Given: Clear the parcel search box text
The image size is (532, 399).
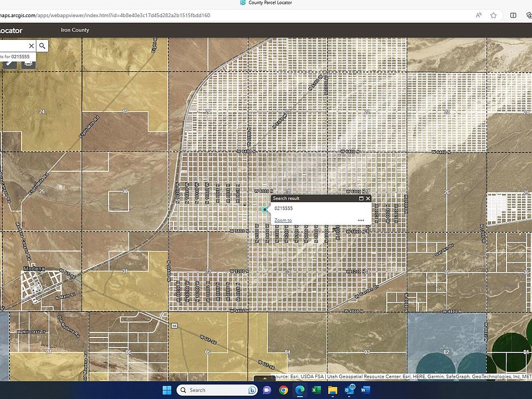Looking at the screenshot, I should [x=31, y=46].
